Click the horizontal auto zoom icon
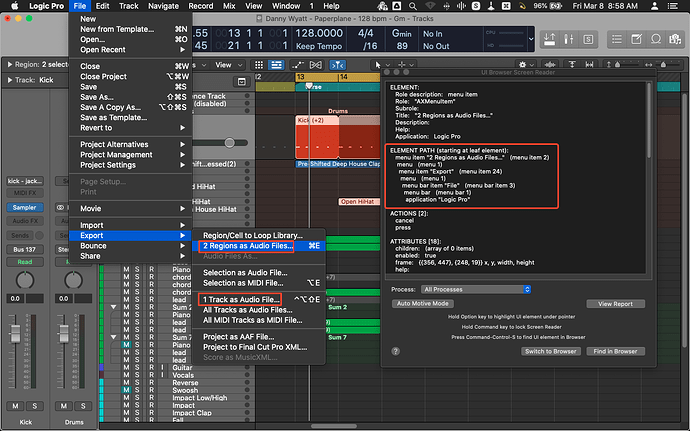Image resolution: width=690 pixels, height=431 pixels. pos(590,65)
